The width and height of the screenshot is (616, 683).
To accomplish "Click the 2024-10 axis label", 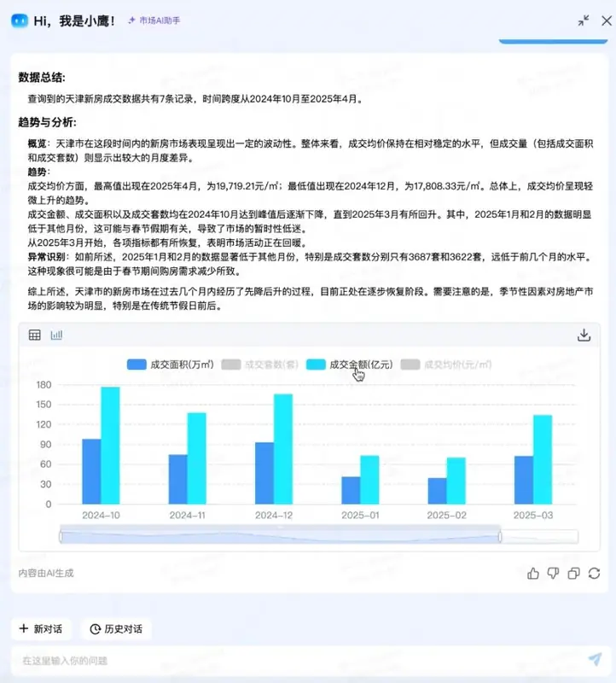I will tap(101, 516).
